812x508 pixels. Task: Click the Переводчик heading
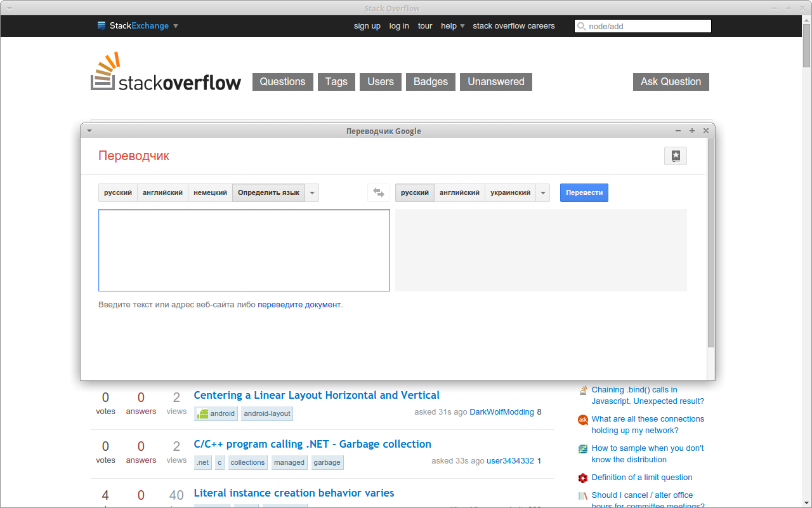click(134, 156)
